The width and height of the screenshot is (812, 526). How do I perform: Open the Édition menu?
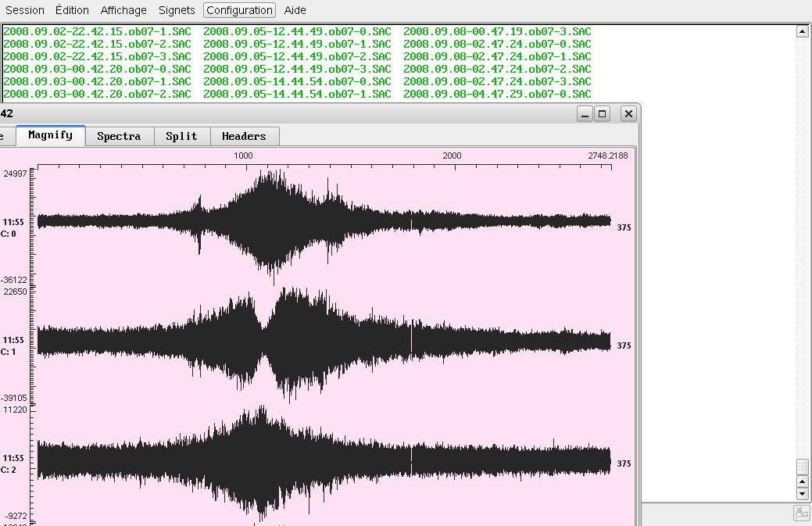pyautogui.click(x=72, y=10)
